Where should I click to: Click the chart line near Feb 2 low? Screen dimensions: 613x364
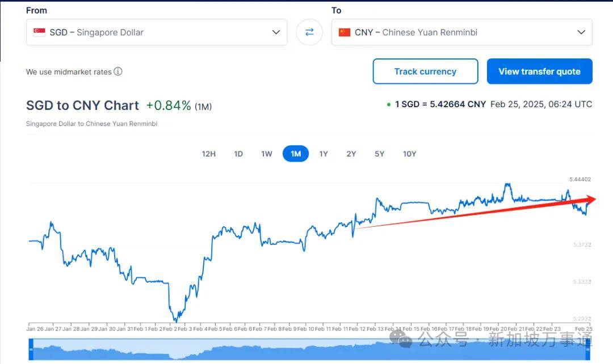pyautogui.click(x=175, y=320)
